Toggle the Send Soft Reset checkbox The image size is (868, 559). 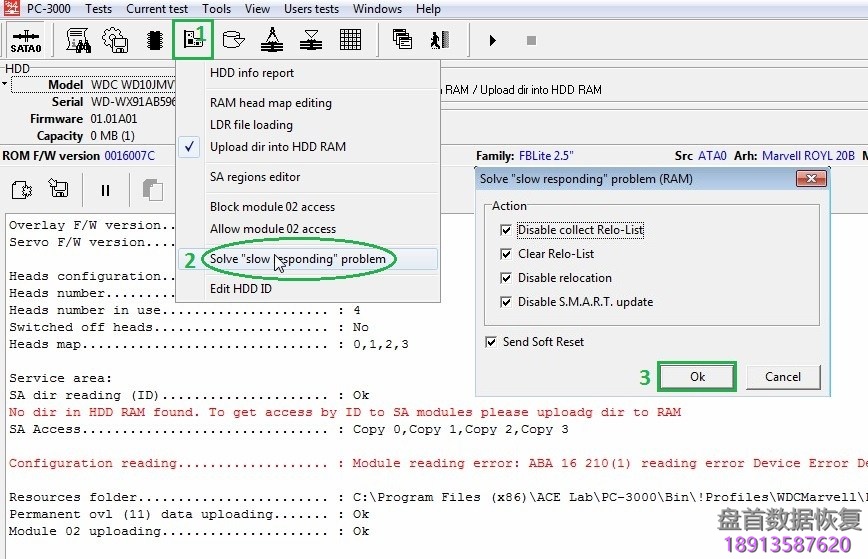[491, 342]
